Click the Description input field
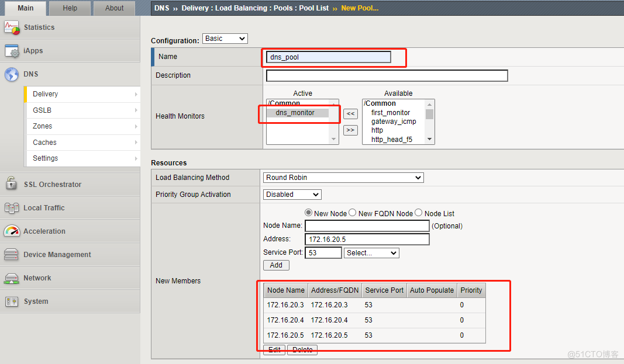 point(387,75)
